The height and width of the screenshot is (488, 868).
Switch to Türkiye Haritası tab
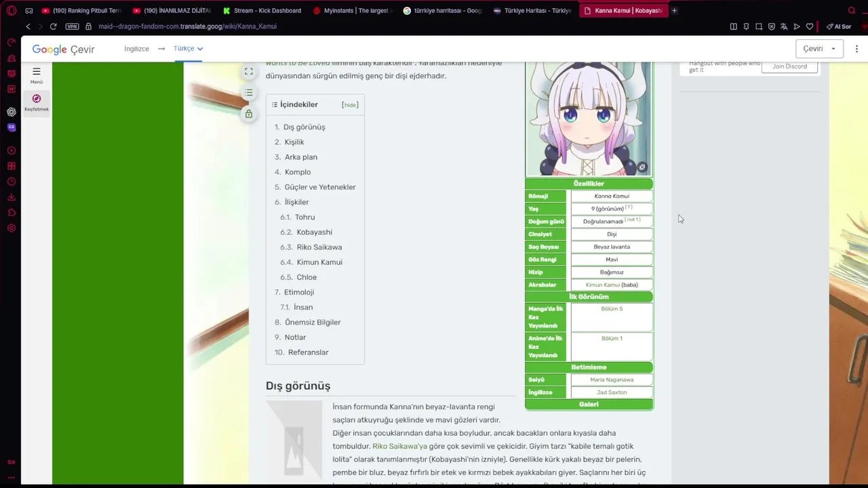click(x=534, y=11)
